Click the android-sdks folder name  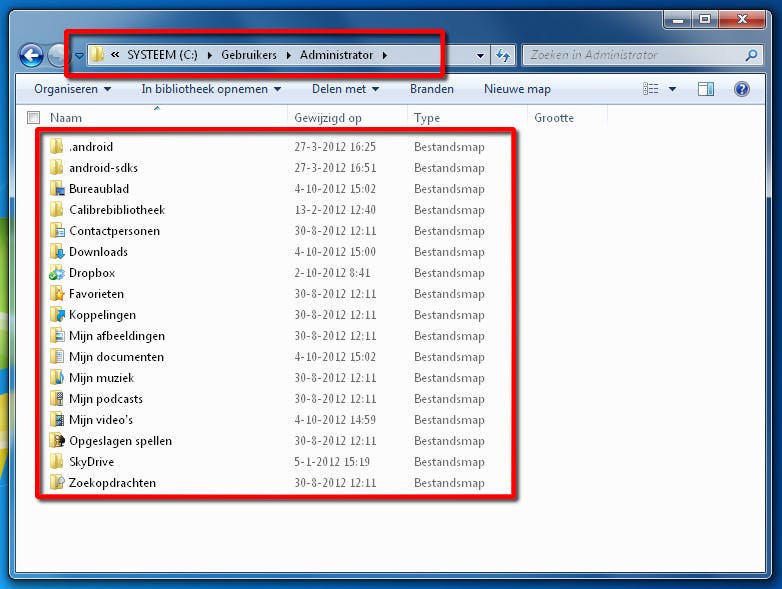103,168
